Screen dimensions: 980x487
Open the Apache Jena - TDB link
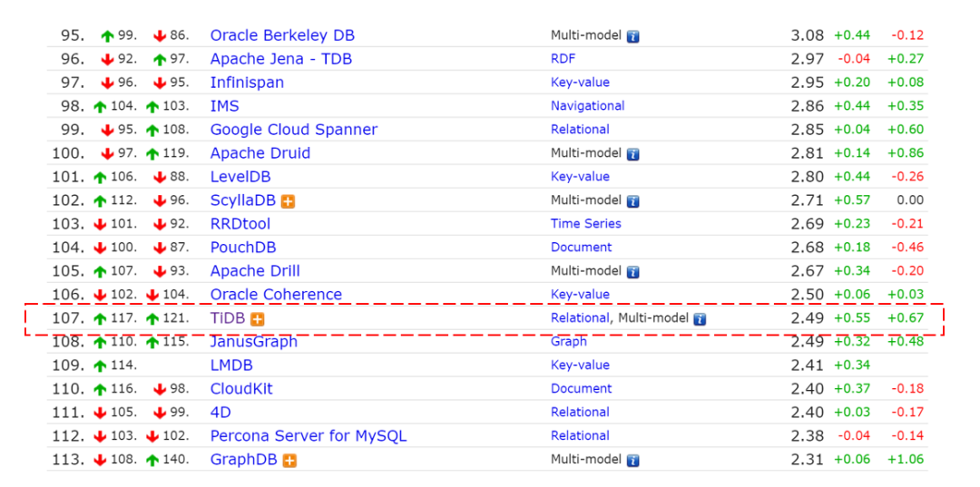click(281, 59)
